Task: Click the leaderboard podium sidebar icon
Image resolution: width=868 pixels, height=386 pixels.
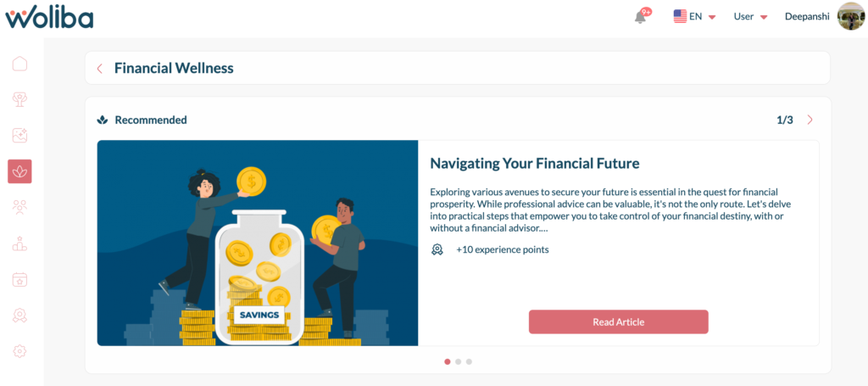Action: [x=19, y=243]
